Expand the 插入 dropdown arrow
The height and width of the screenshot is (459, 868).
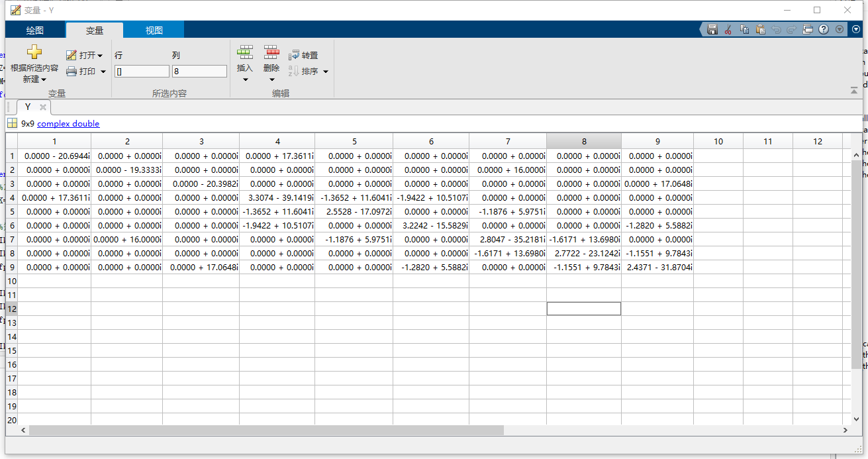[x=245, y=80]
